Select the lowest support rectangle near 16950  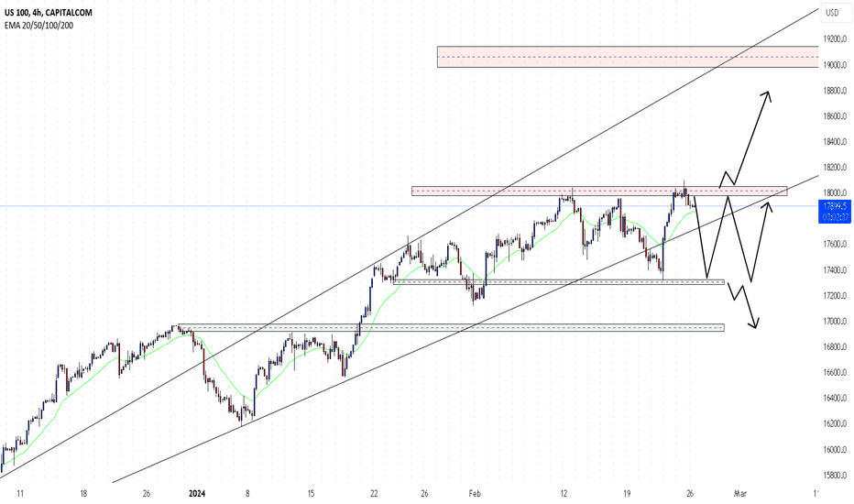point(451,327)
